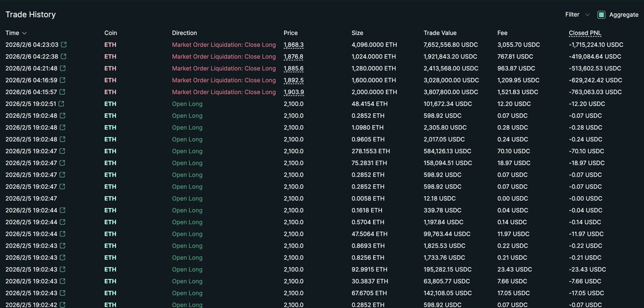Screen dimensions: 644x308
Task: Open the Filter dropdown
Action: (x=577, y=15)
